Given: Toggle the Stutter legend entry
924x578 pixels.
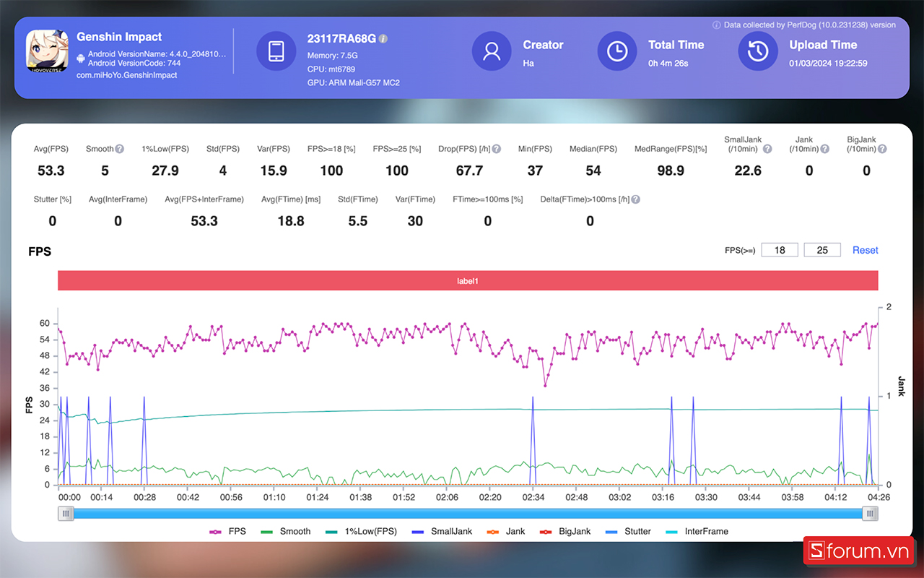Looking at the screenshot, I should point(628,531).
